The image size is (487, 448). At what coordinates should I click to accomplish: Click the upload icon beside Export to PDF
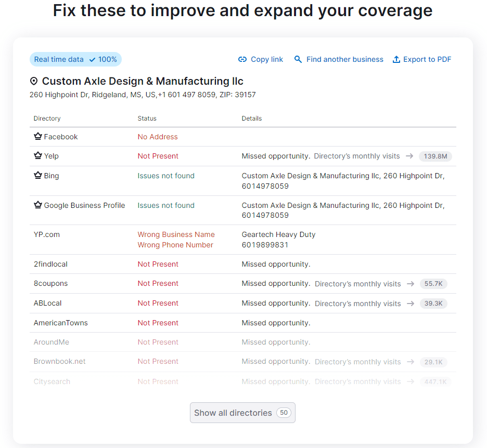(x=396, y=59)
